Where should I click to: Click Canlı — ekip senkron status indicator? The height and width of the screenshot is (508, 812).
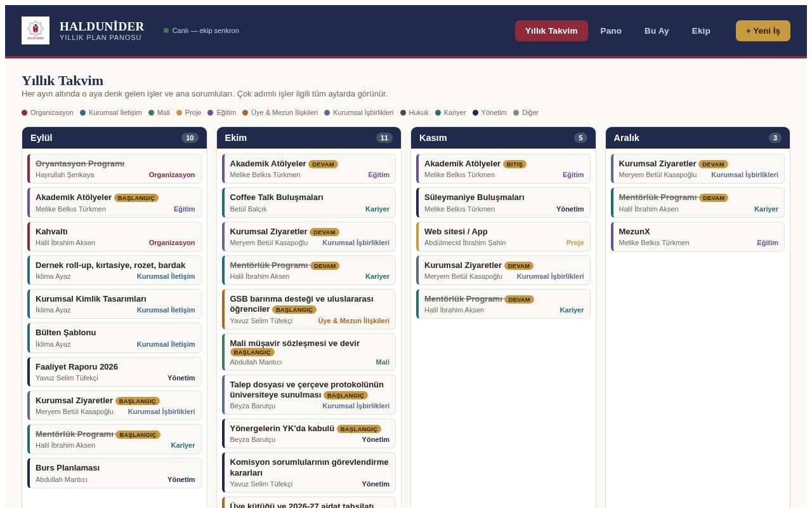point(201,30)
